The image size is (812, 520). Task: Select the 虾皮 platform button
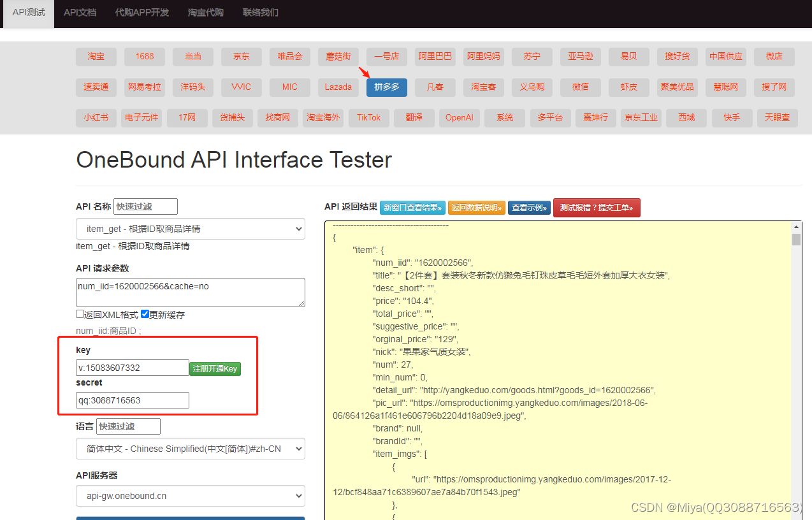tap(629, 87)
